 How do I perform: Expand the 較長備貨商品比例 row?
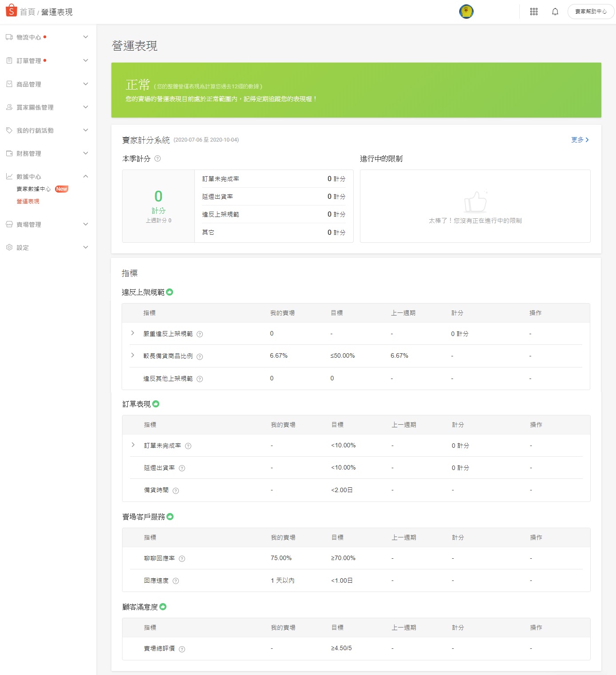pyautogui.click(x=133, y=355)
